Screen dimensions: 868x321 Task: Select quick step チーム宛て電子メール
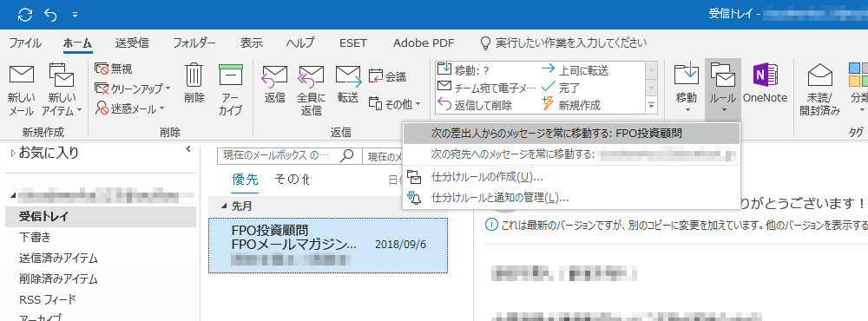coord(487,87)
